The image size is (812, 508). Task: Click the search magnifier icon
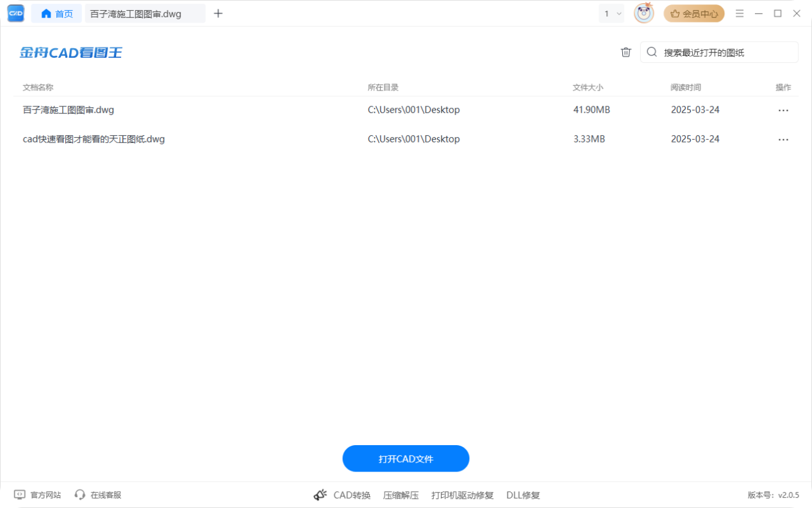tap(652, 53)
